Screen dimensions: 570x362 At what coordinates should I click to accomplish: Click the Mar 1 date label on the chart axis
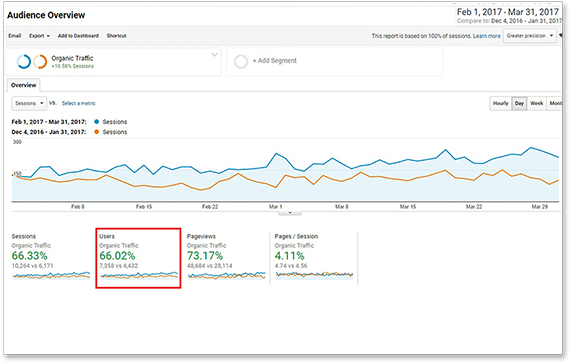(x=275, y=206)
